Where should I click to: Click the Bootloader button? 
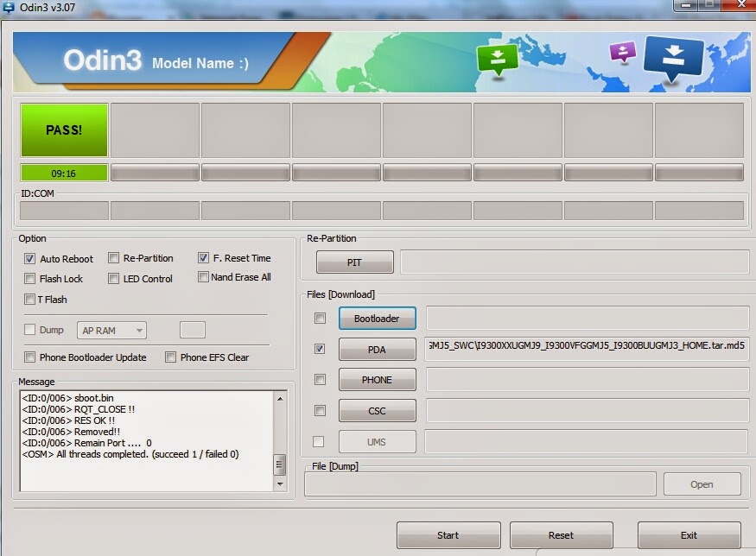click(x=377, y=319)
